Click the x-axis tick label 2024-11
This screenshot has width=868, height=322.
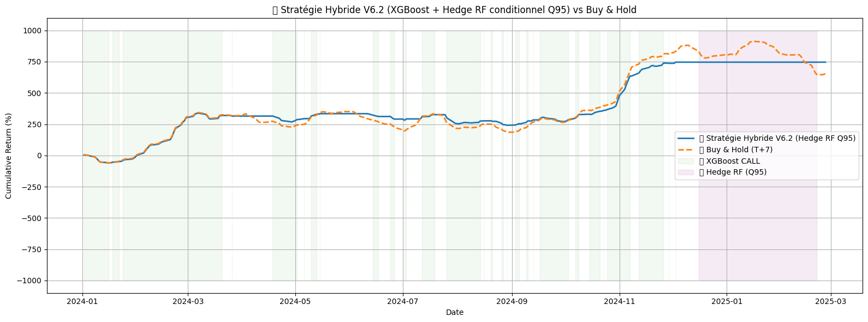[620, 302]
